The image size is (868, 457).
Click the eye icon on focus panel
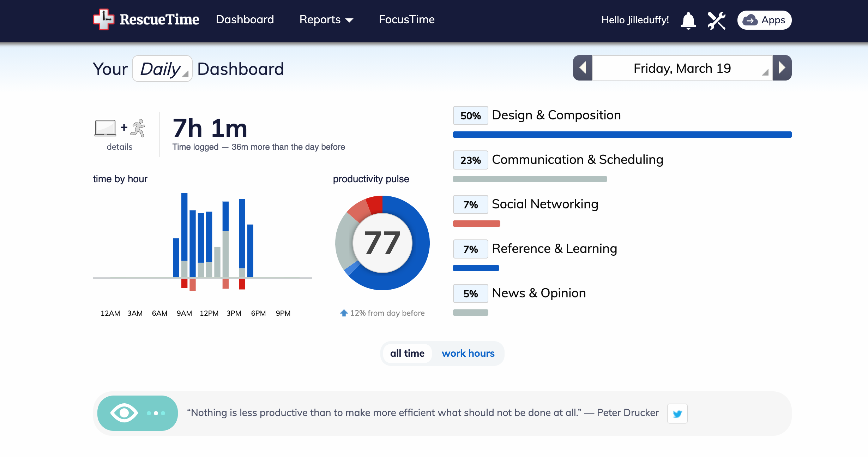[122, 413]
